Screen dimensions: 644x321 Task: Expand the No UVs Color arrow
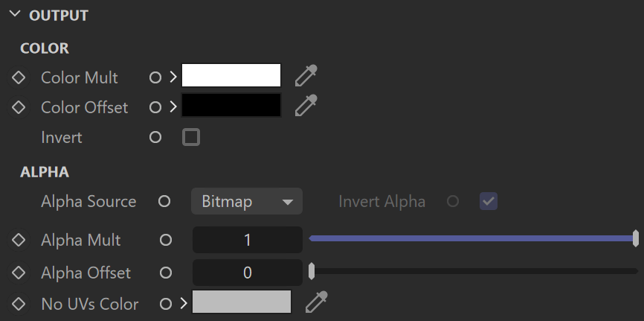tap(184, 304)
